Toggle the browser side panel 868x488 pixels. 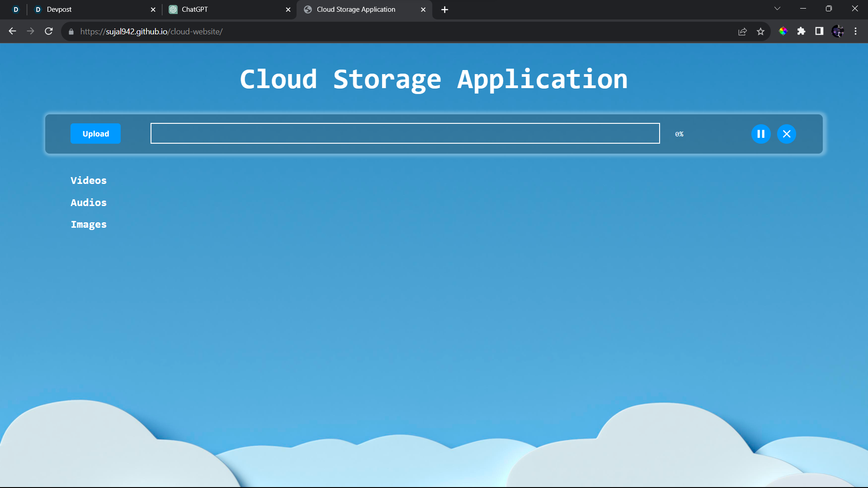pyautogui.click(x=819, y=31)
